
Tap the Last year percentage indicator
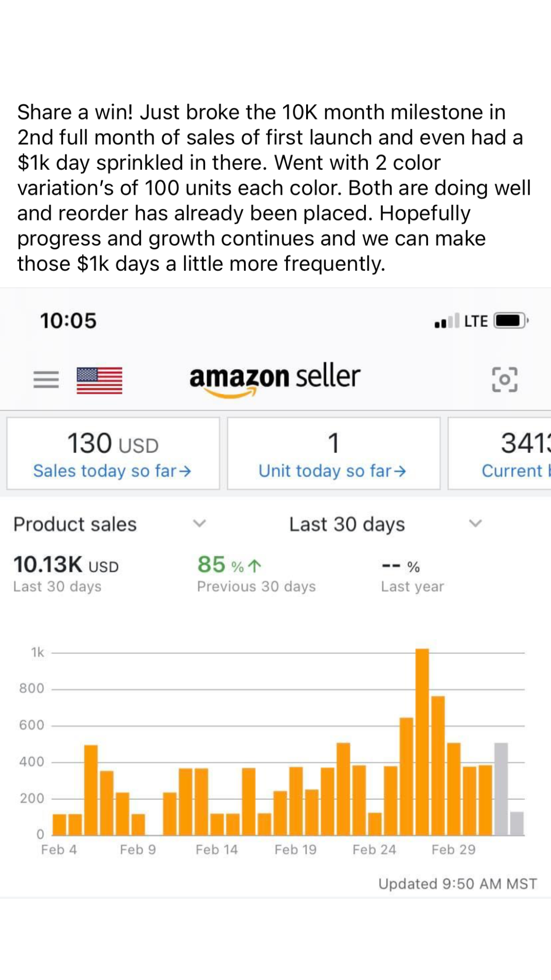[402, 568]
